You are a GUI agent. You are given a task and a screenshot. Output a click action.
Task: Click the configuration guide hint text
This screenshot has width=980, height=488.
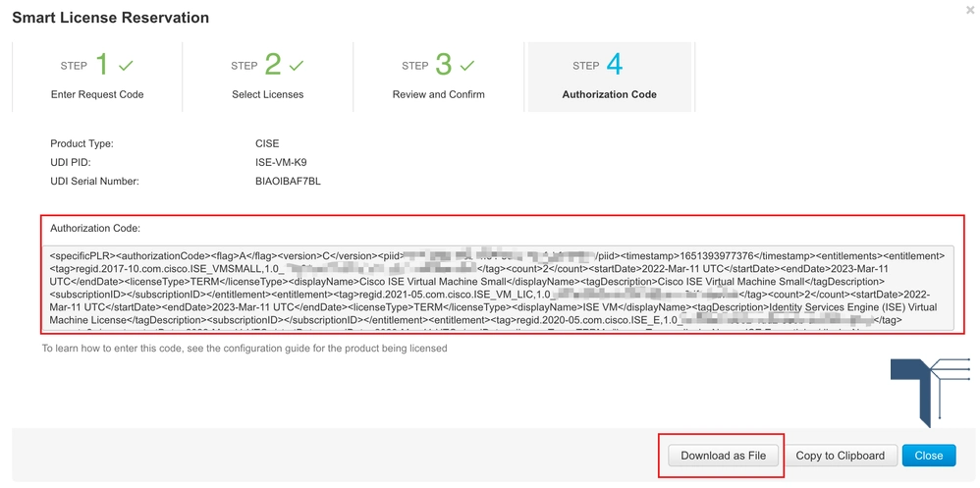coord(245,348)
